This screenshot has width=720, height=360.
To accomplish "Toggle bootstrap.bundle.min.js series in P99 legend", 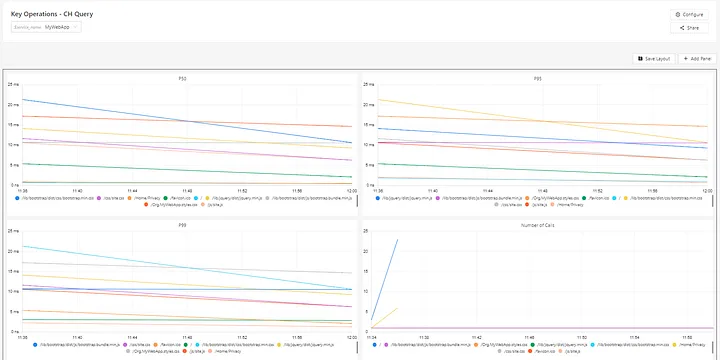I will pos(76,344).
